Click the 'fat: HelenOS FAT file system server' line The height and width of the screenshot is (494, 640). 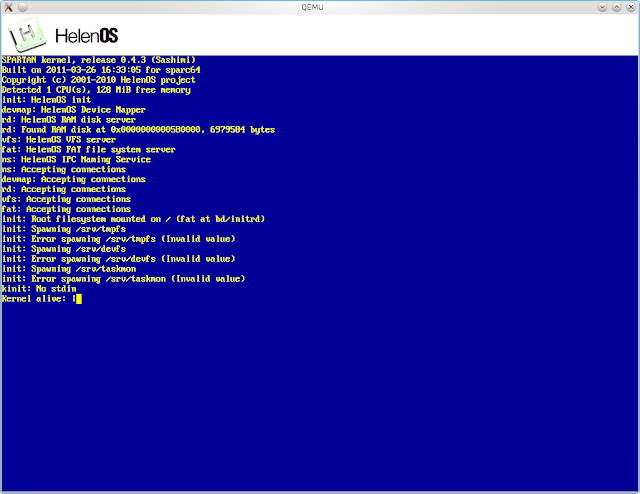tap(89, 149)
